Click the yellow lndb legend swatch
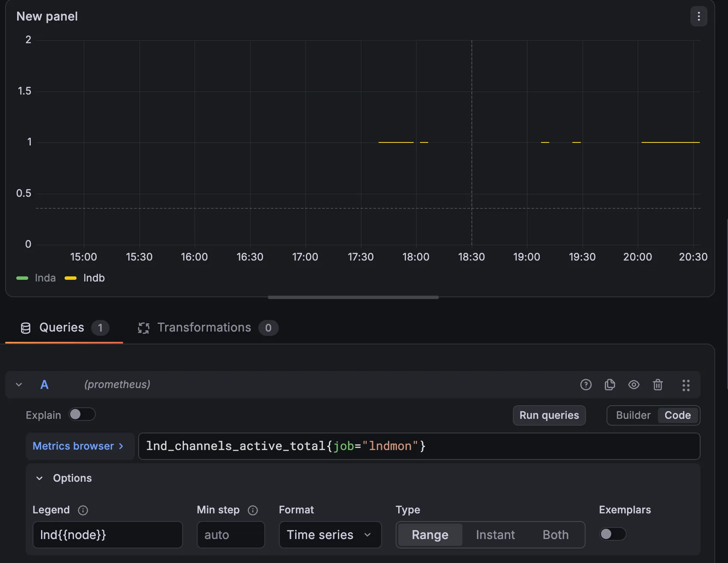 pyautogui.click(x=71, y=278)
